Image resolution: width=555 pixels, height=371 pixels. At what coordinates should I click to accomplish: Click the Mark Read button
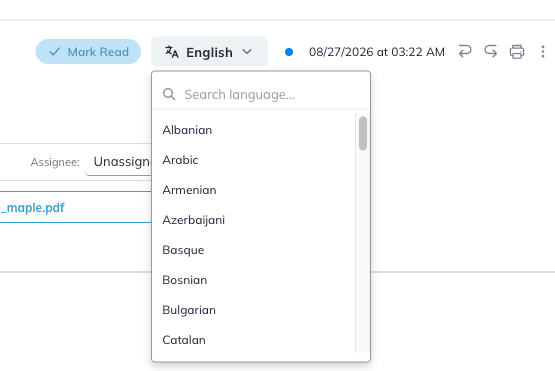click(88, 52)
